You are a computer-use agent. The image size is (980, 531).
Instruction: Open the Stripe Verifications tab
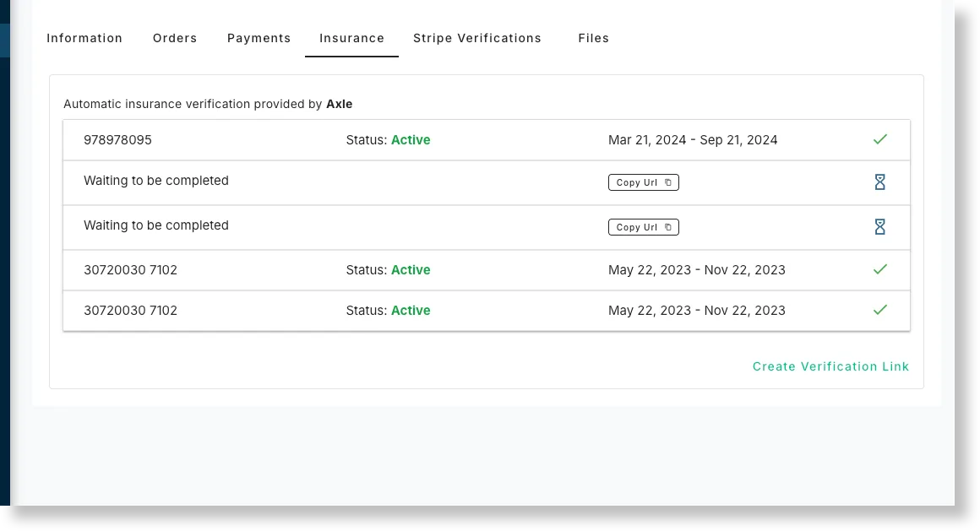coord(476,38)
